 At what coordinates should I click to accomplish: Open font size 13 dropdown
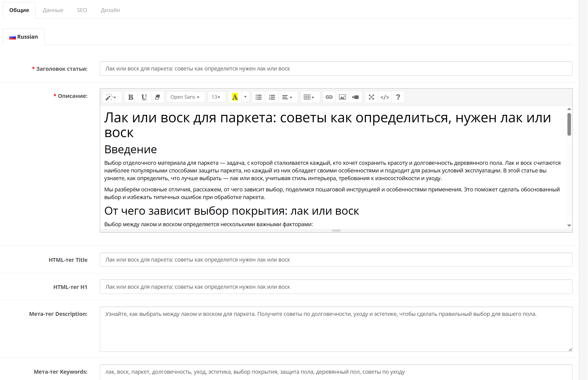click(216, 97)
